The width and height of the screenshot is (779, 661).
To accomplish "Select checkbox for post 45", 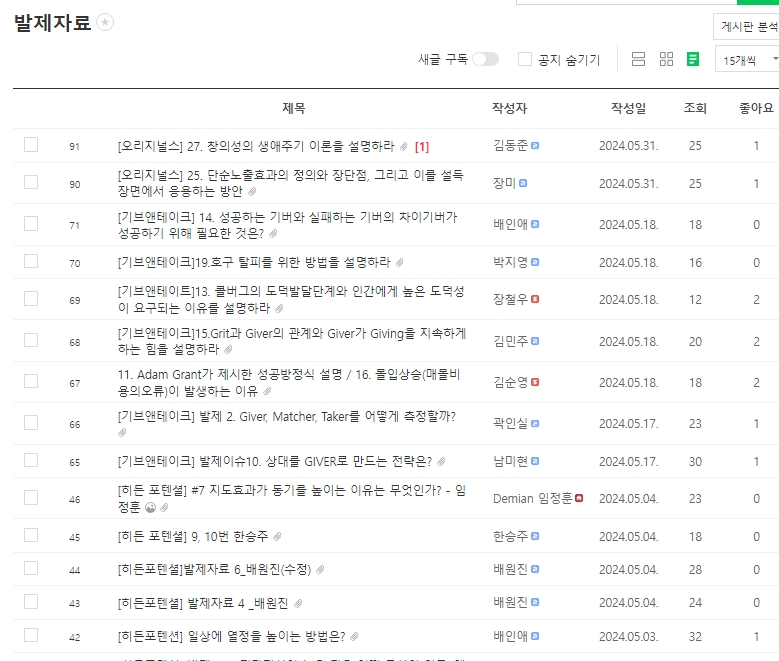I will click(x=31, y=535).
